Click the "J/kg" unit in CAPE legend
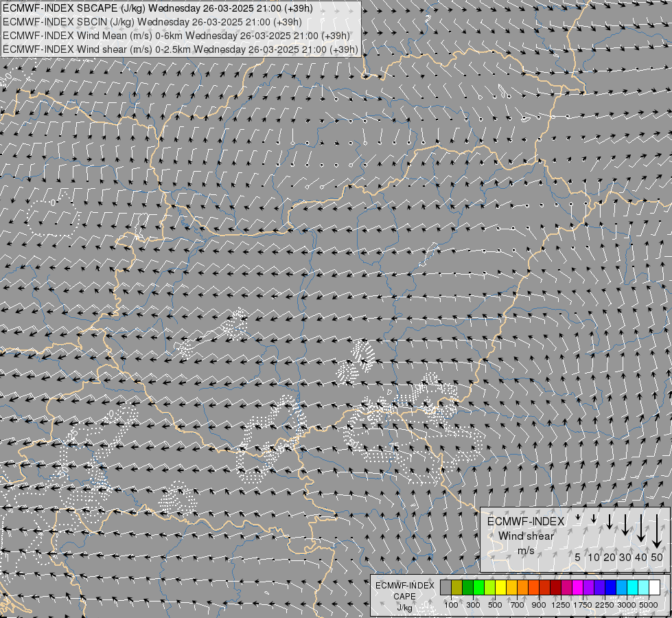The width and height of the screenshot is (672, 618). (404, 608)
